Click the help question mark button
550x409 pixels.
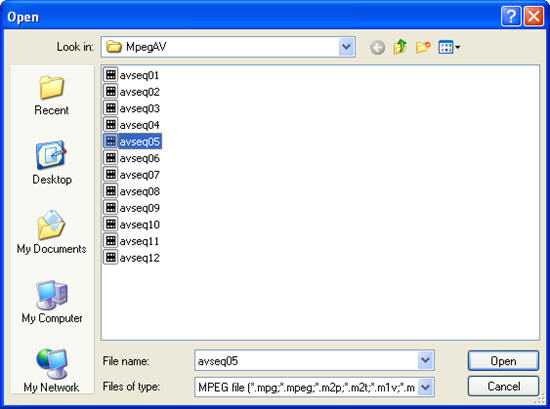(x=511, y=16)
